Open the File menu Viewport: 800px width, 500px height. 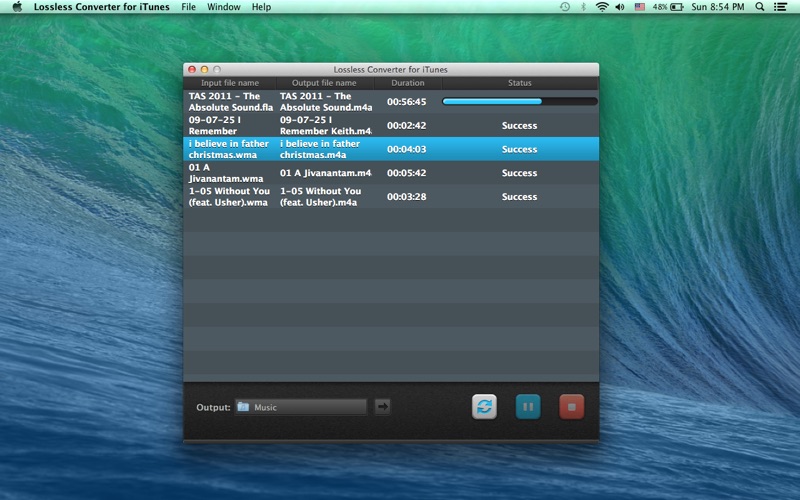(188, 7)
